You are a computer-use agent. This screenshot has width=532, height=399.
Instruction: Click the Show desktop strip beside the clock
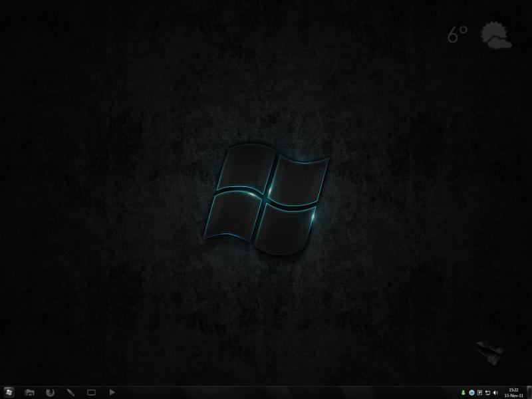pyautogui.click(x=529, y=392)
